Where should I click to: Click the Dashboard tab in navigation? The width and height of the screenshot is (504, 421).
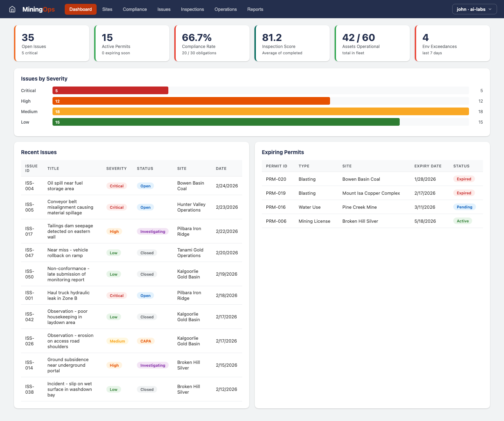(80, 9)
